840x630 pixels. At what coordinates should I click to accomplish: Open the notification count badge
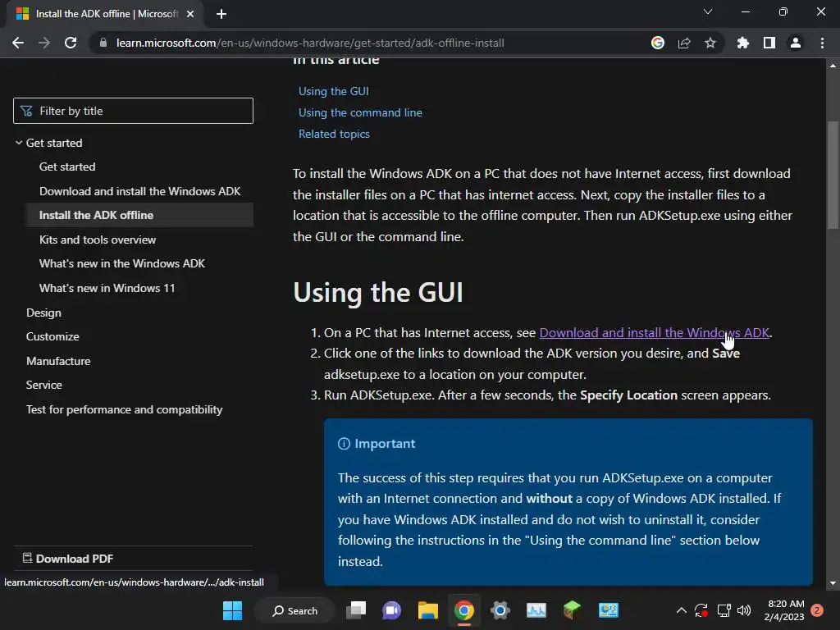[817, 610]
